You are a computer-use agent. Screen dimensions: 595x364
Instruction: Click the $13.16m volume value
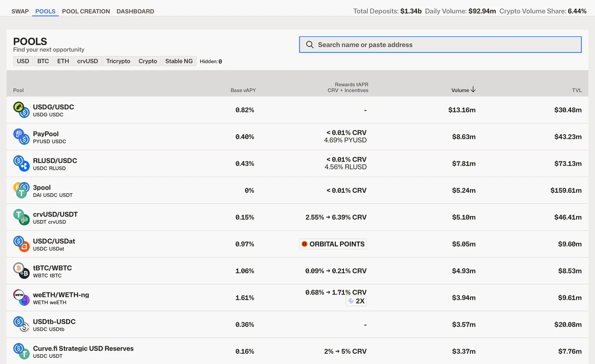tap(462, 110)
